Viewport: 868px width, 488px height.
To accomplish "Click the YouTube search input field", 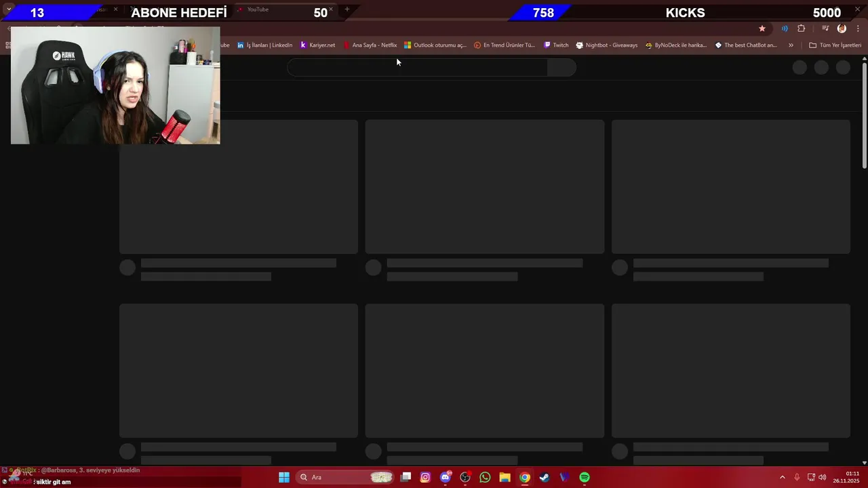I will pos(417,67).
